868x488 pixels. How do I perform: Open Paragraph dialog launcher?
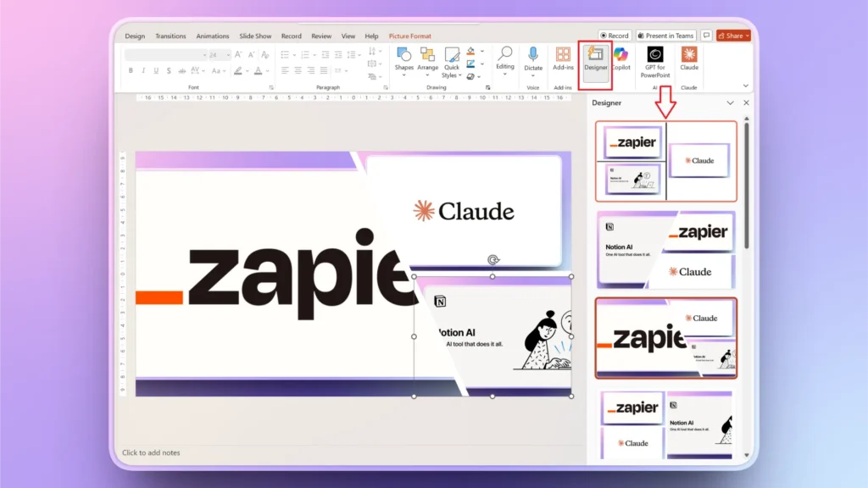pyautogui.click(x=386, y=87)
